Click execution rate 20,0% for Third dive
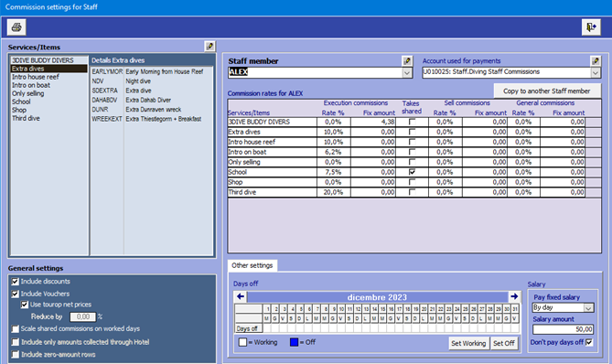612x364 pixels. click(x=333, y=192)
